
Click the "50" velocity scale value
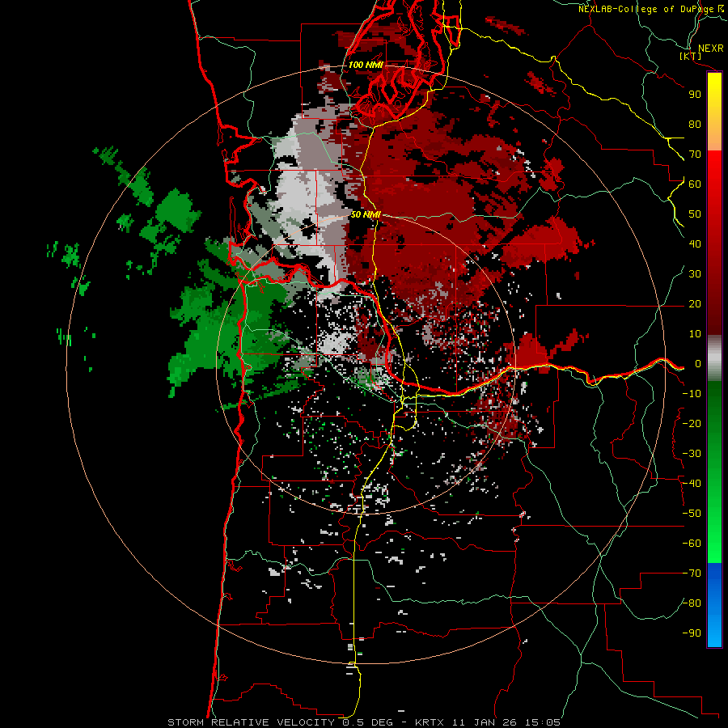click(695, 214)
